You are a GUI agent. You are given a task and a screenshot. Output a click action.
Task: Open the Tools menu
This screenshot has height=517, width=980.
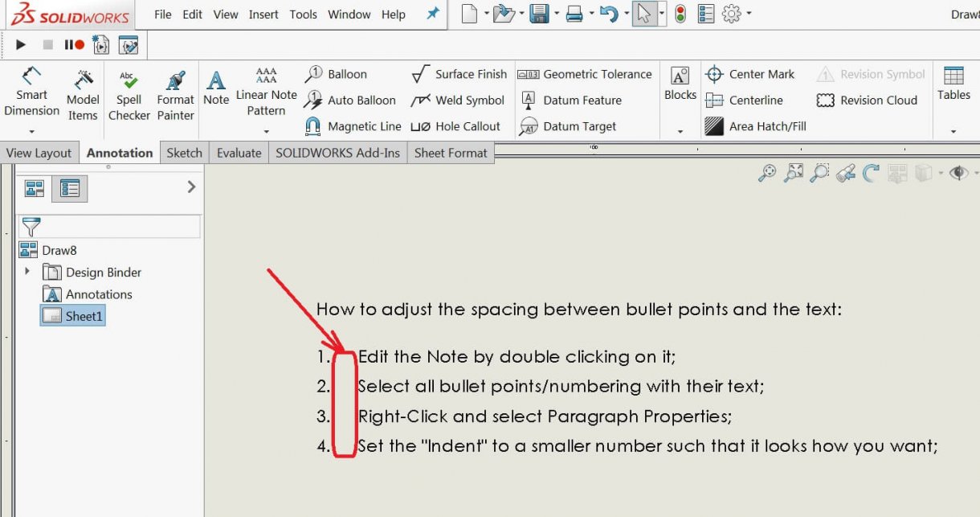(304, 14)
